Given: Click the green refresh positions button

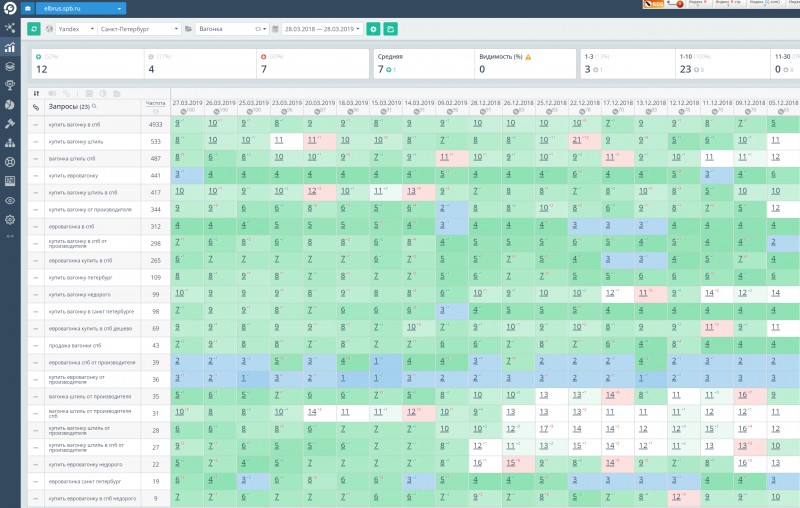Looking at the screenshot, I should [x=34, y=29].
